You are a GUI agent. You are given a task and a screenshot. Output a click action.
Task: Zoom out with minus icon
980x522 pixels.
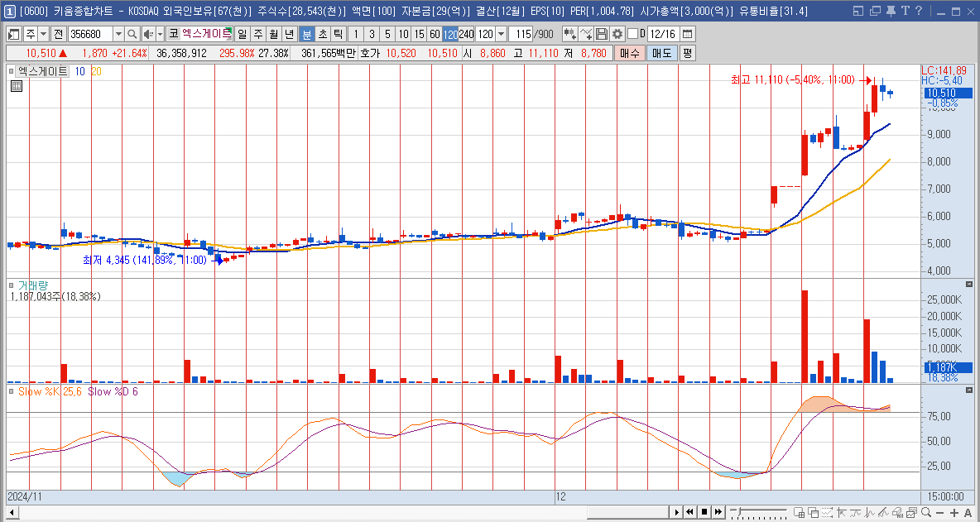tap(940, 512)
